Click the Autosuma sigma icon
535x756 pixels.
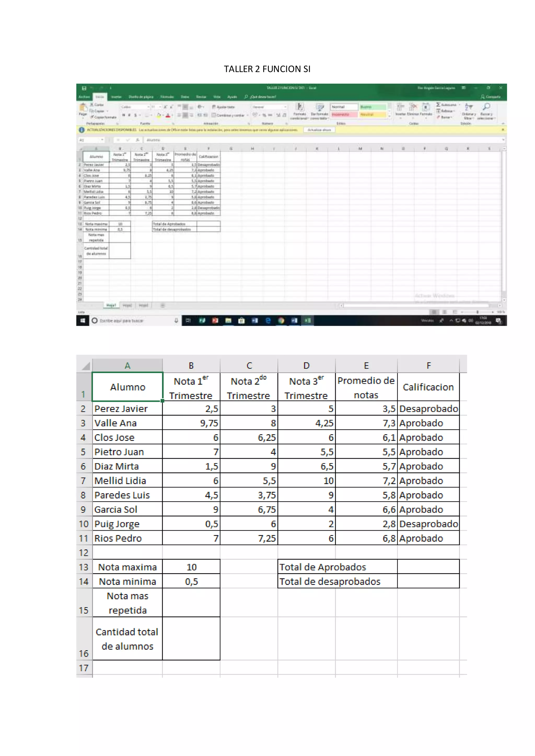click(439, 105)
